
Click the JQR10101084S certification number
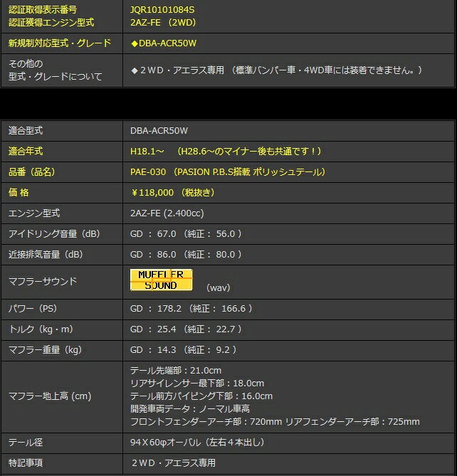162,10
